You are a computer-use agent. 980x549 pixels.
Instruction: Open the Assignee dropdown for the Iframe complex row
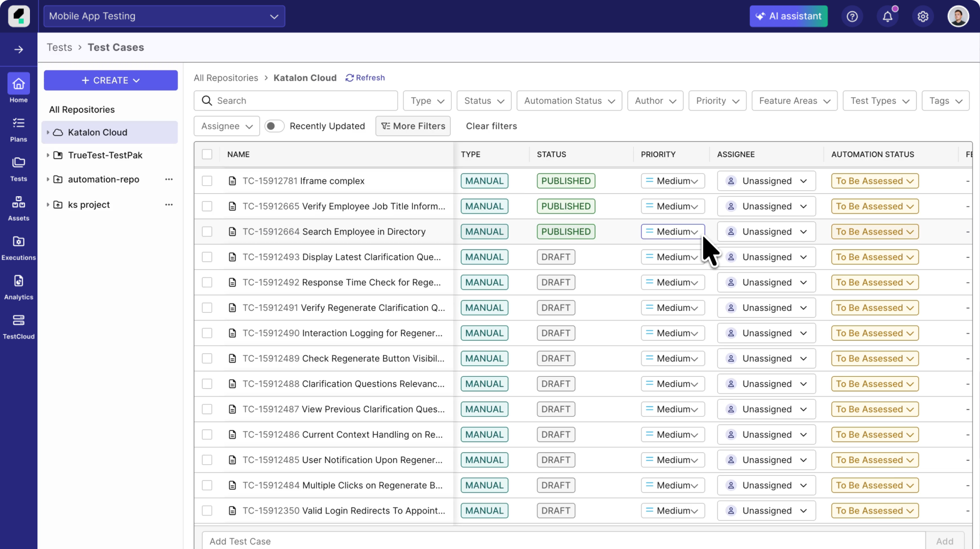pyautogui.click(x=766, y=181)
